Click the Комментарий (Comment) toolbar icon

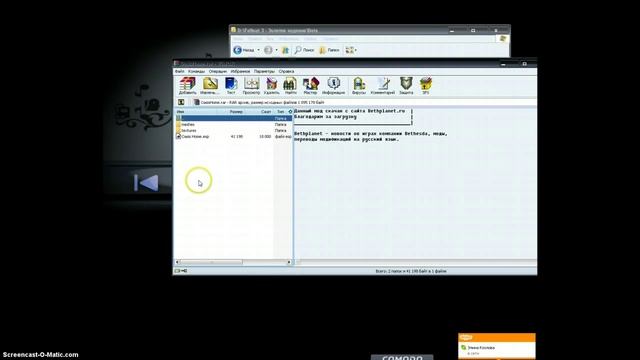pos(383,86)
